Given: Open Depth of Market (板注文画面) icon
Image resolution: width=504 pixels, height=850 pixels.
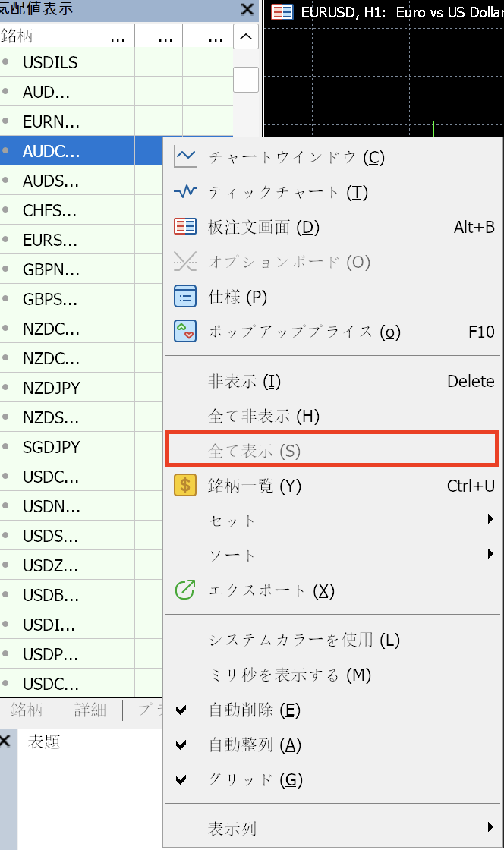Looking at the screenshot, I should tap(185, 227).
